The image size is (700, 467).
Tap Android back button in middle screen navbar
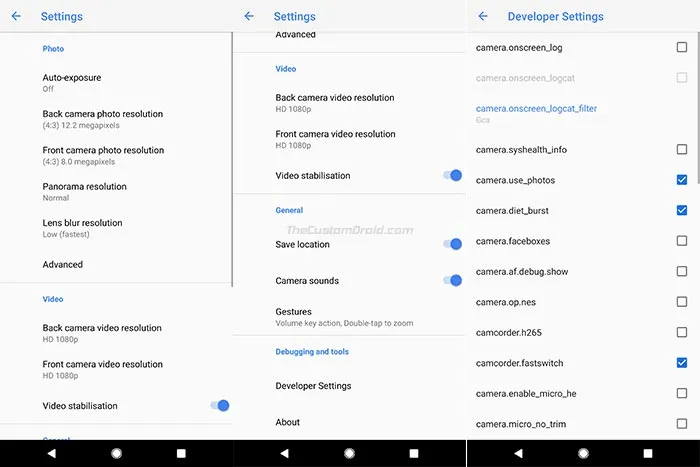click(284, 453)
